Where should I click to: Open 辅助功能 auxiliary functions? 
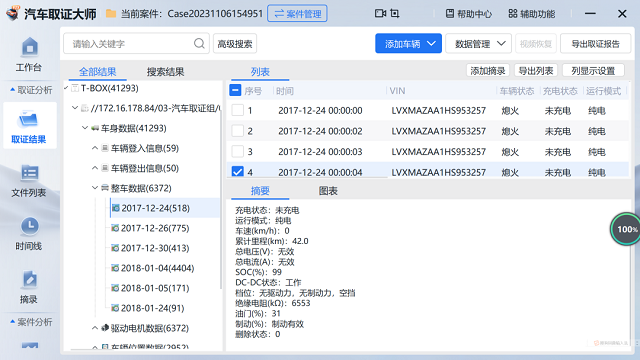coord(531,14)
